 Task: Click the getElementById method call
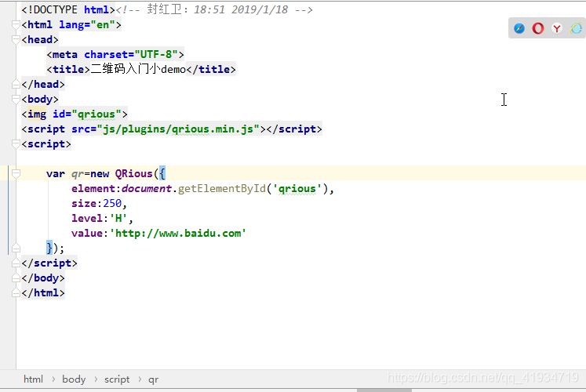(x=222, y=188)
